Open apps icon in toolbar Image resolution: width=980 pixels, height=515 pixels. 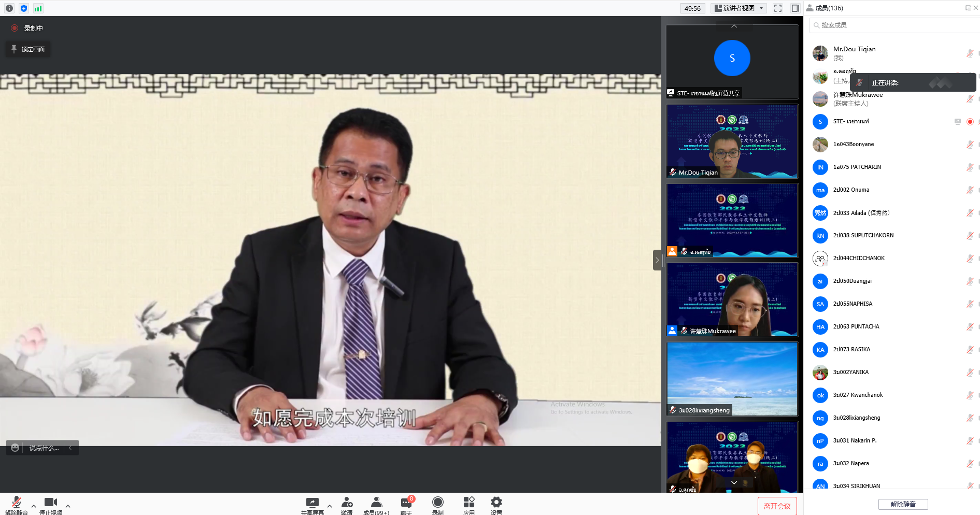tap(469, 505)
